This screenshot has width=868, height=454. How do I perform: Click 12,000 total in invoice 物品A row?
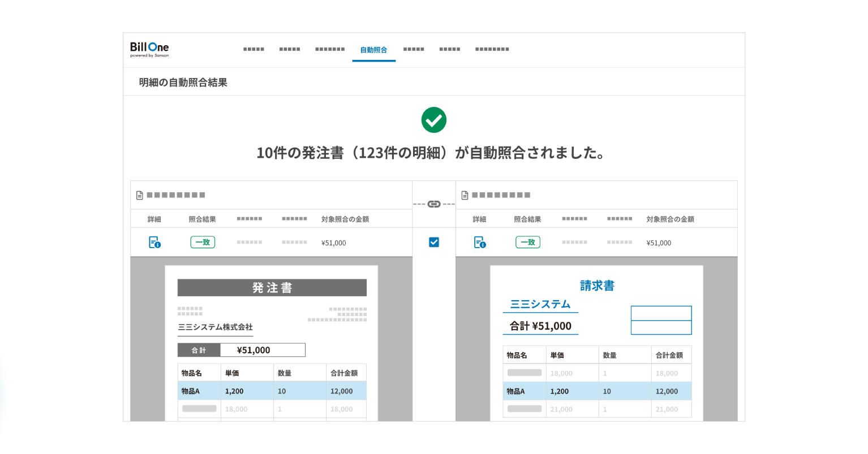click(667, 391)
